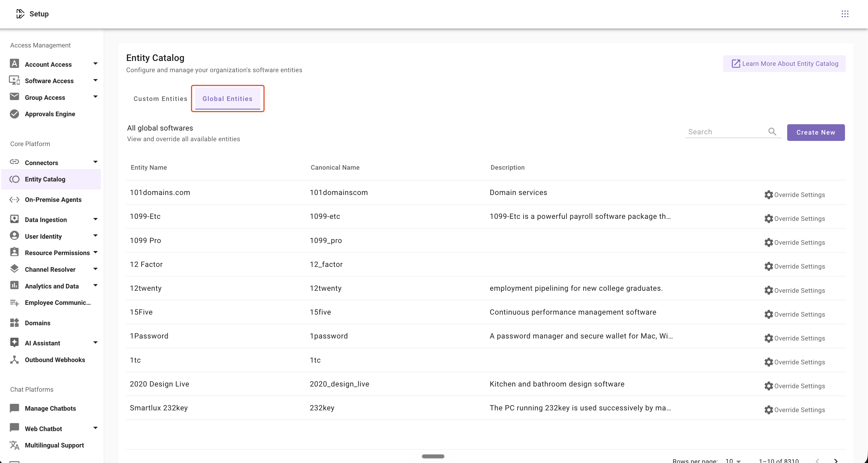Select the Global Entities tab
The image size is (868, 463).
[x=227, y=99]
